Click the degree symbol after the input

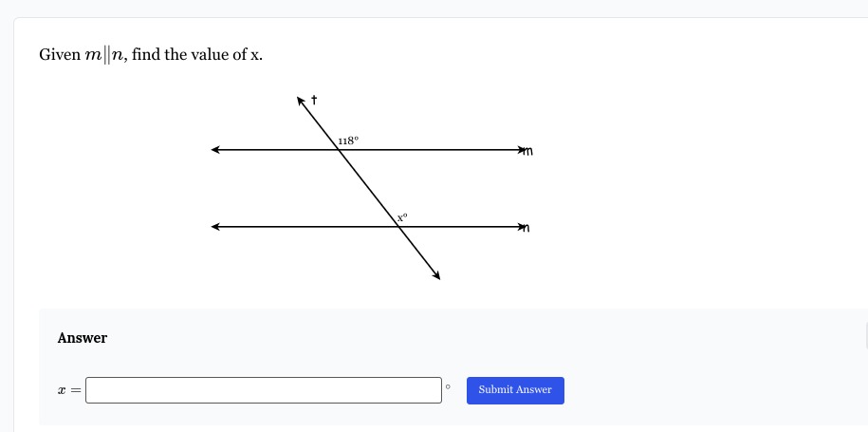(x=448, y=387)
